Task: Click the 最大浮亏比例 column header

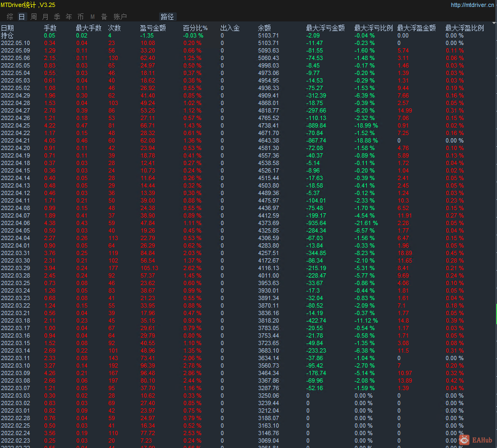Action: [x=373, y=28]
